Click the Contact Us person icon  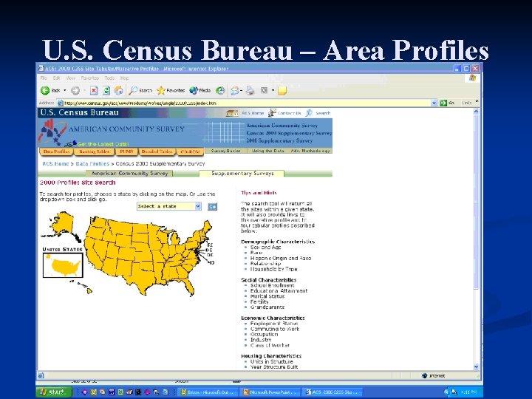(272, 113)
